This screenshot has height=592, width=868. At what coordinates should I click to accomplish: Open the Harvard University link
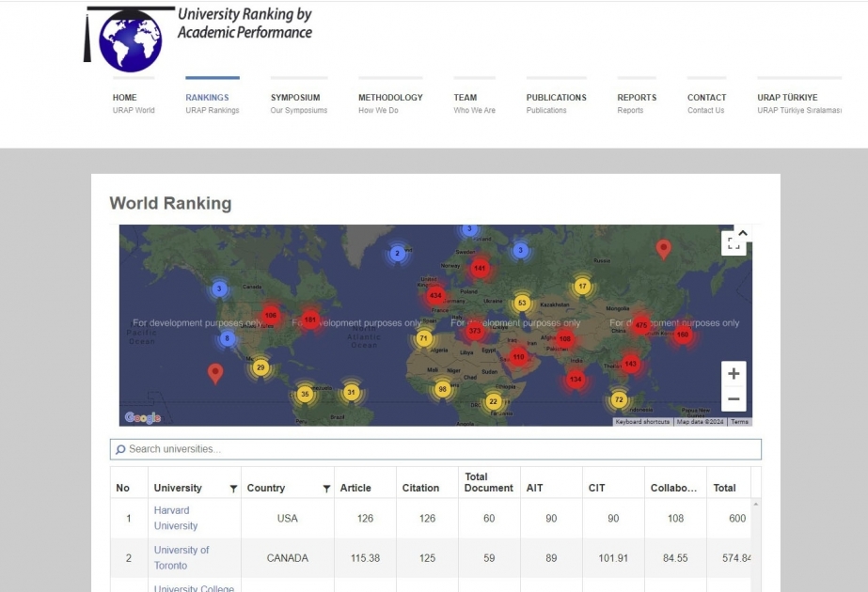tap(176, 518)
